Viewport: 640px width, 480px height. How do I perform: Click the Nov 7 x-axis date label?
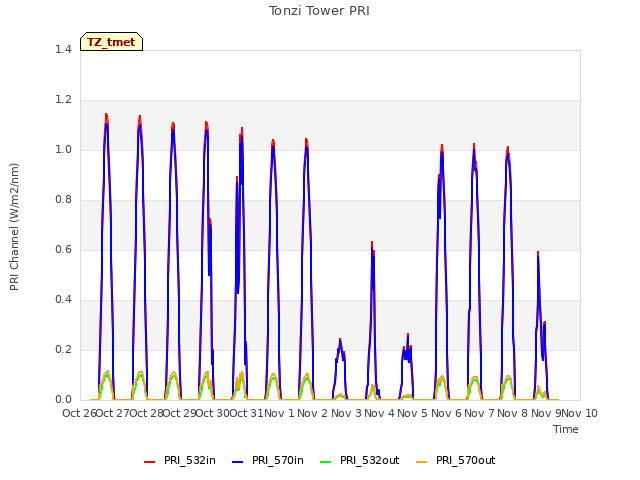pos(480,413)
